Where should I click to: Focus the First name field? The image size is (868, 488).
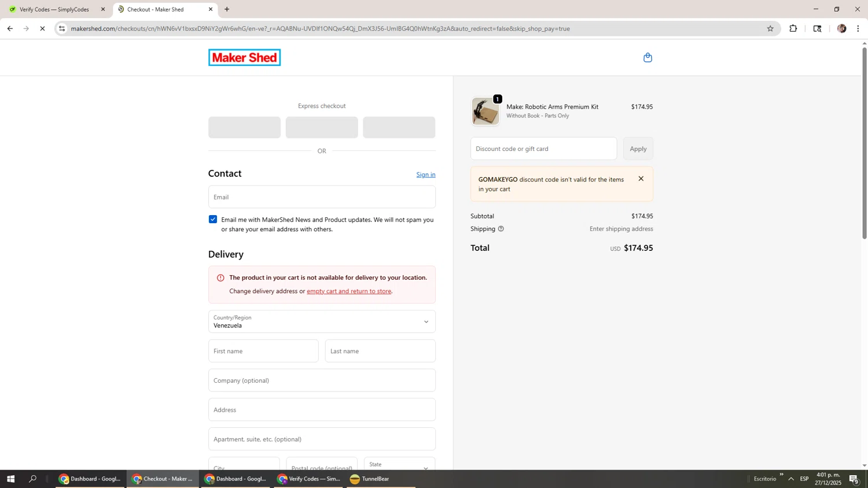click(x=263, y=351)
